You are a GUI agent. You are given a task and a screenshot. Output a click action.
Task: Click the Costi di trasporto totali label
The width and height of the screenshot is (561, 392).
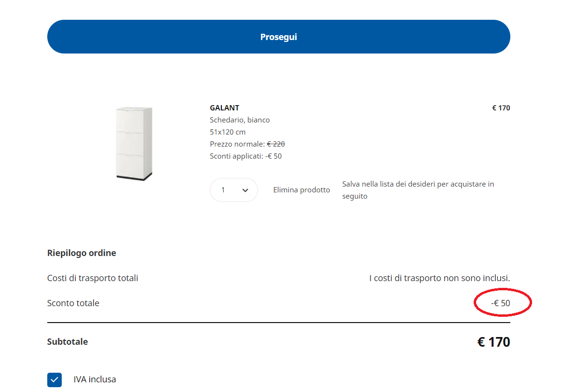(x=92, y=278)
